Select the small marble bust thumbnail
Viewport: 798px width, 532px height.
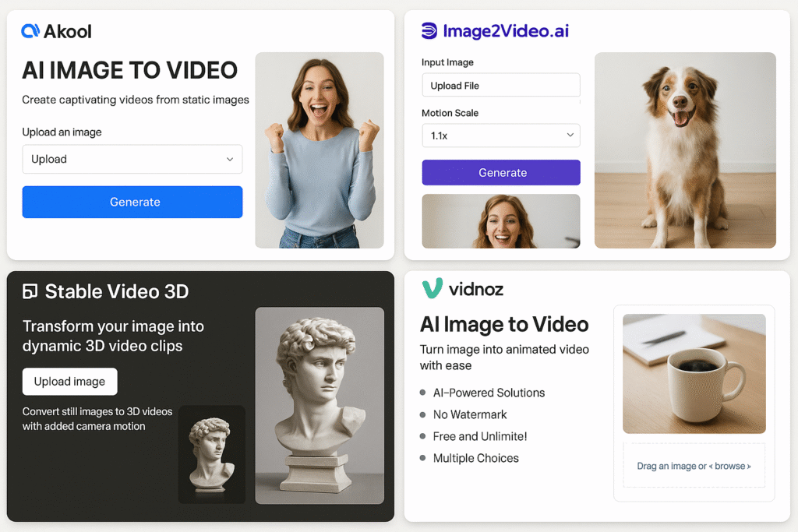coord(212,454)
